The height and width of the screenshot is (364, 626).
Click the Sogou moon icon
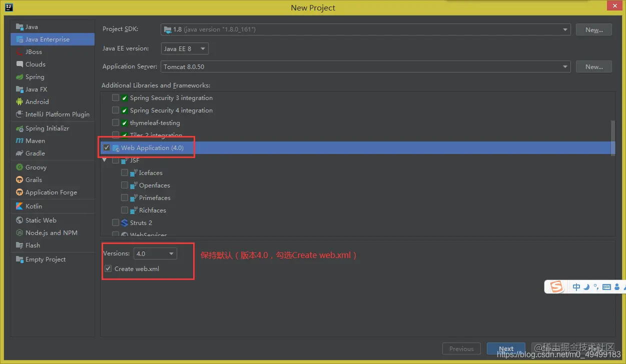tap(586, 286)
